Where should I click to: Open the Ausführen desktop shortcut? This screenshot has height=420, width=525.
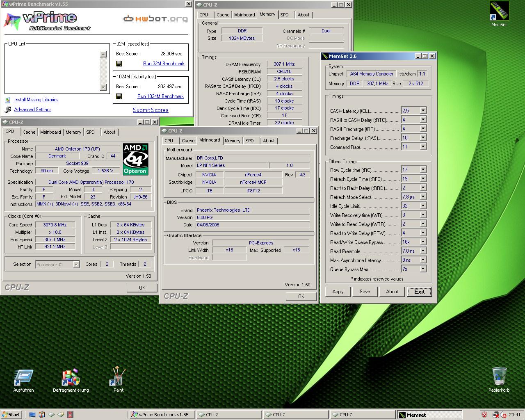point(23,378)
